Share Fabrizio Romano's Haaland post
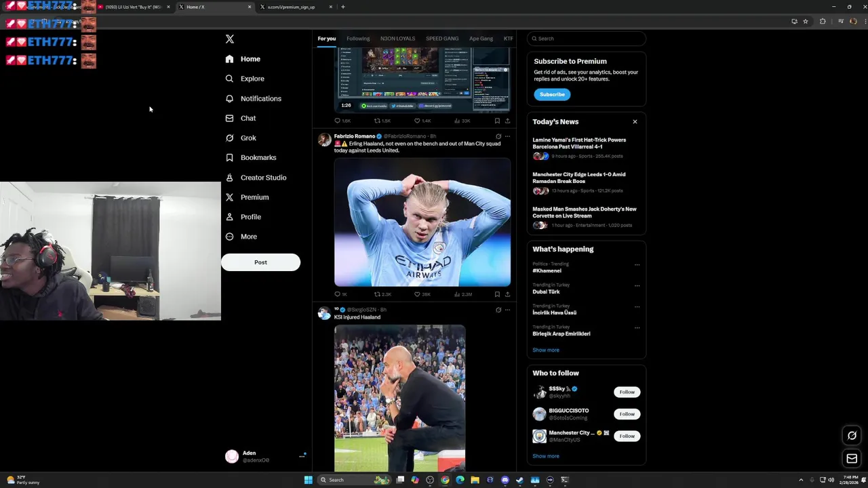Viewport: 868px width, 488px height. (507, 294)
